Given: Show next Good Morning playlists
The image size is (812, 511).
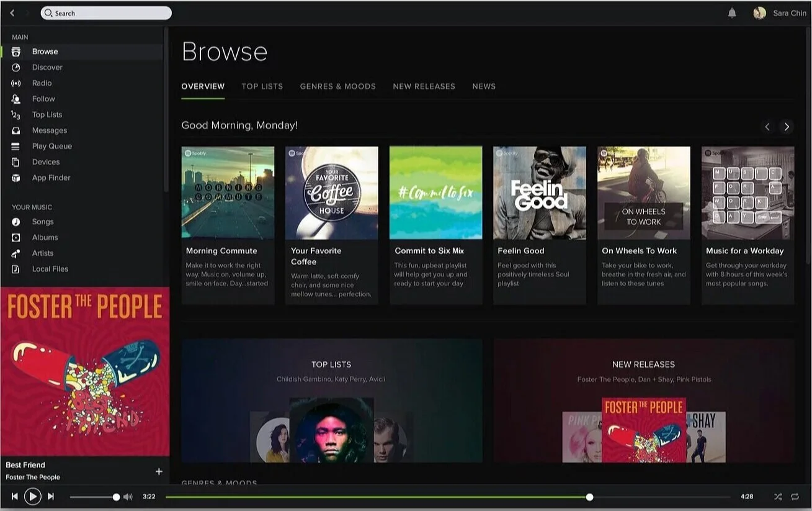Looking at the screenshot, I should [787, 127].
